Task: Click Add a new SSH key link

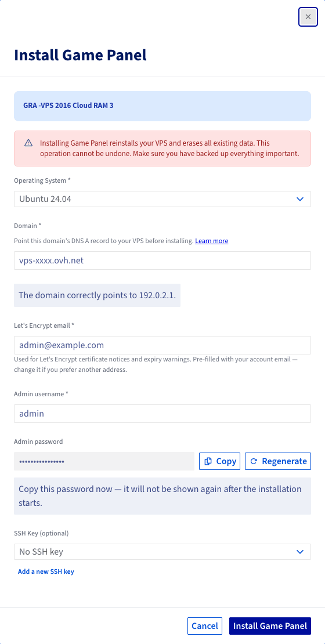Action: [46, 571]
